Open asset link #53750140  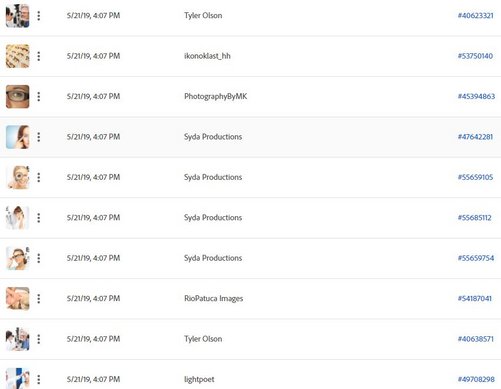(x=475, y=56)
